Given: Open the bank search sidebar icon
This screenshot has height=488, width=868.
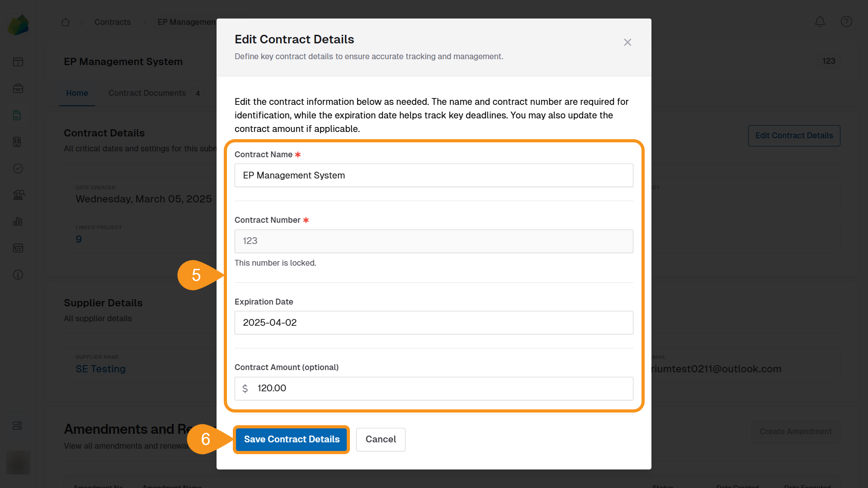Looking at the screenshot, I should (x=19, y=195).
